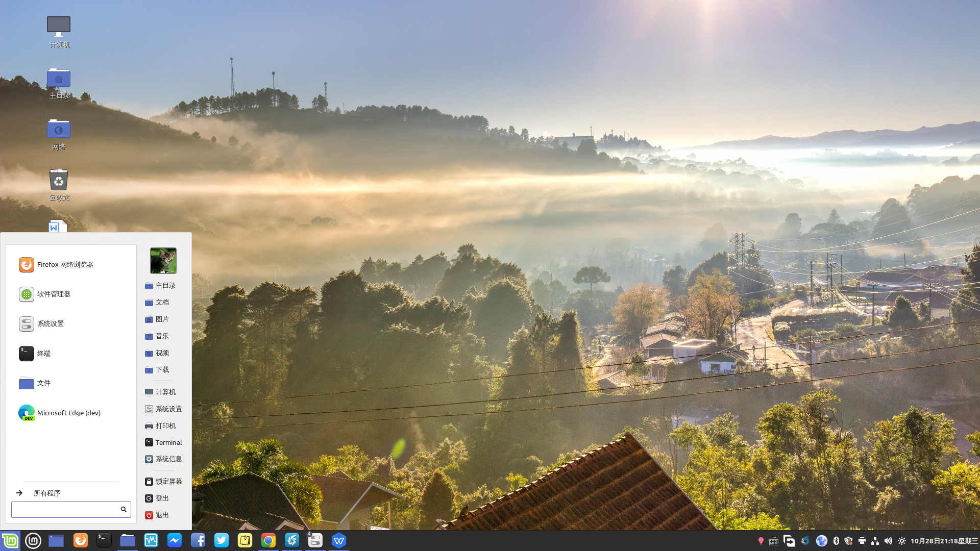Open the Bluetooth tray icon
980x551 pixels.
836,541
